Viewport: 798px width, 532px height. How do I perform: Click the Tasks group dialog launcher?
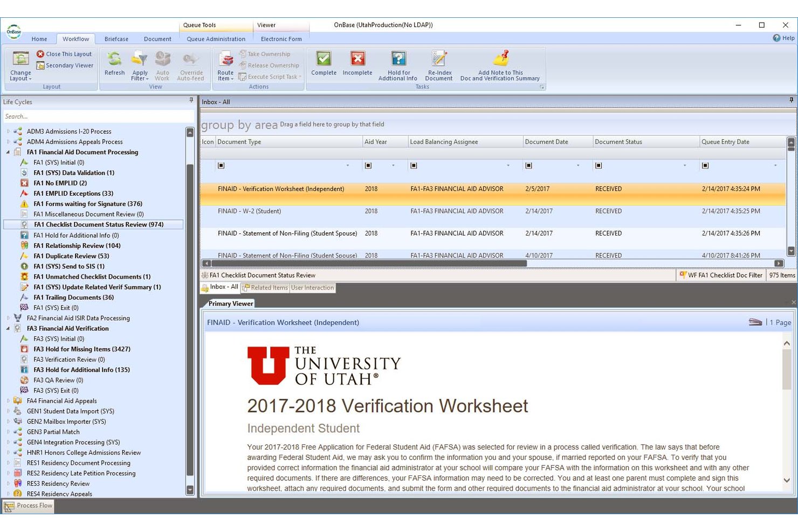(x=542, y=87)
